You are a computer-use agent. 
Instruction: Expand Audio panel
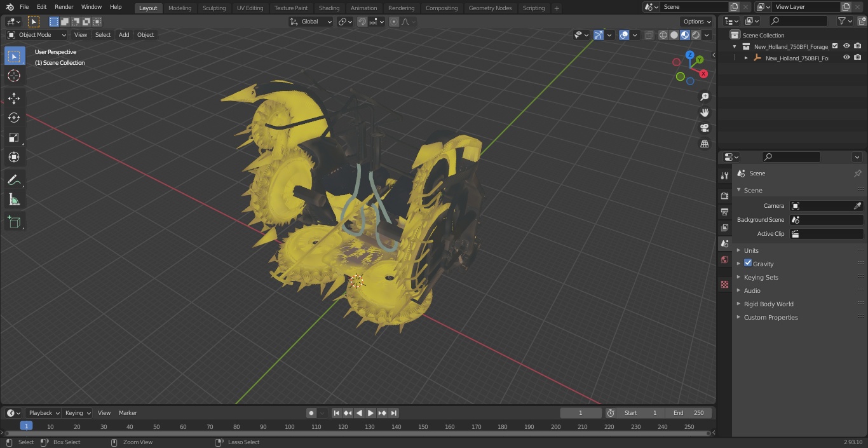(x=752, y=290)
